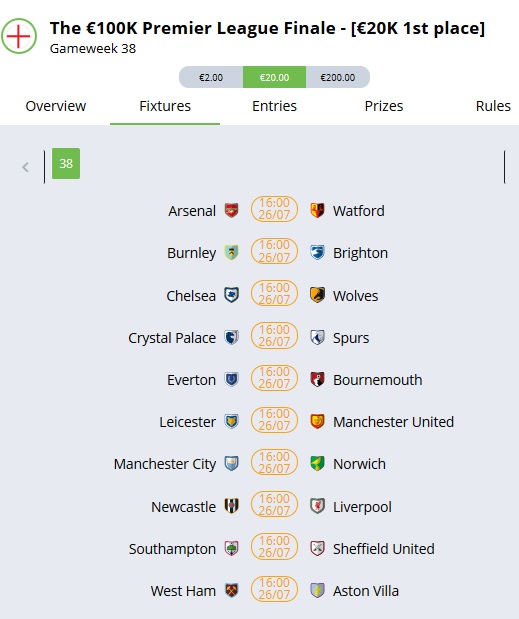Open the Prizes tab

384,106
